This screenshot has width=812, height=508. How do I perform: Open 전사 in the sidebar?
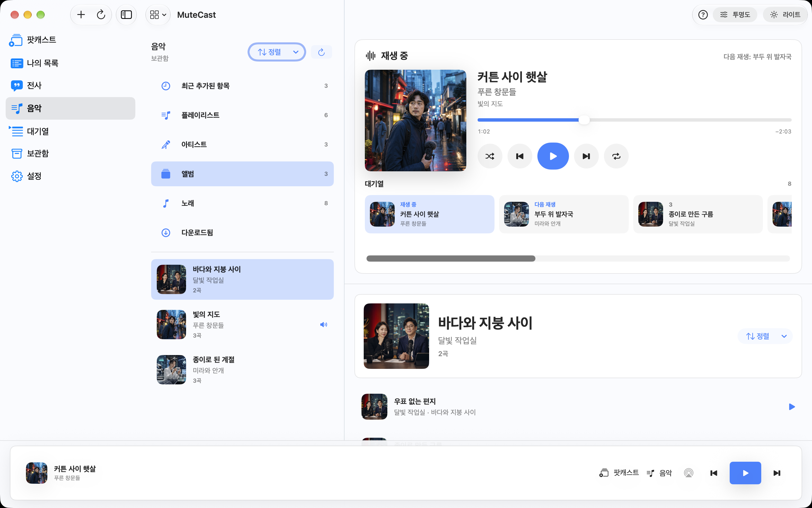70,85
